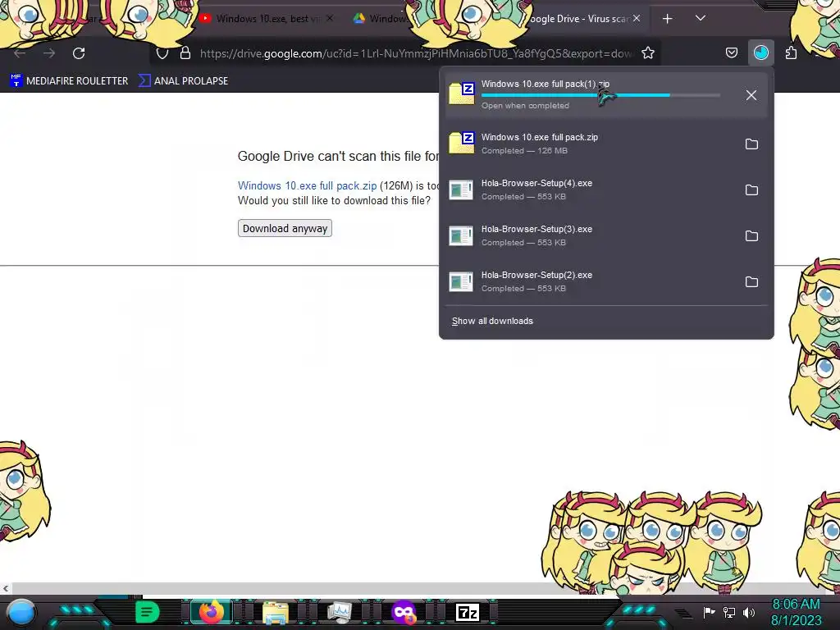Viewport: 840px width, 630px height.
Task: Go back to previous page
Action: (x=20, y=53)
